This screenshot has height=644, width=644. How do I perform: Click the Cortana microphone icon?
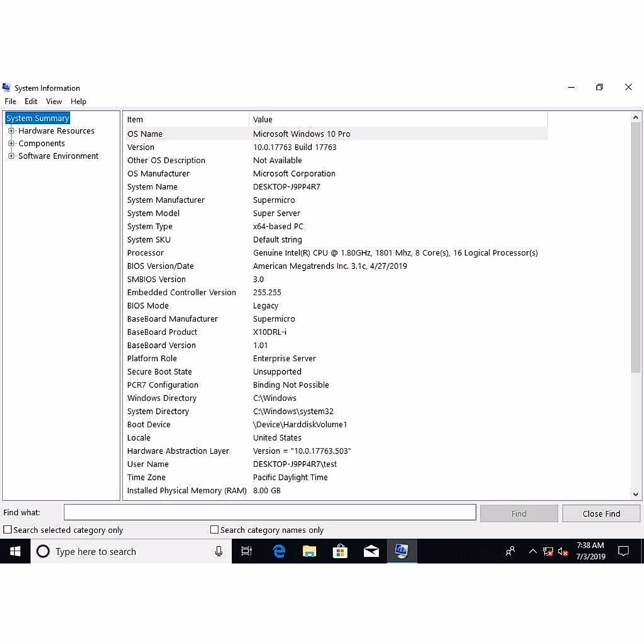(x=218, y=551)
